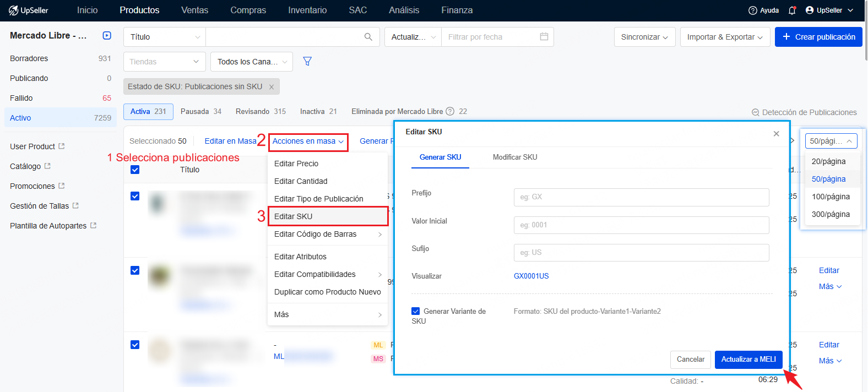The image size is (868, 392).
Task: Open the Gestión de Tallas external link icon
Action: (x=75, y=206)
